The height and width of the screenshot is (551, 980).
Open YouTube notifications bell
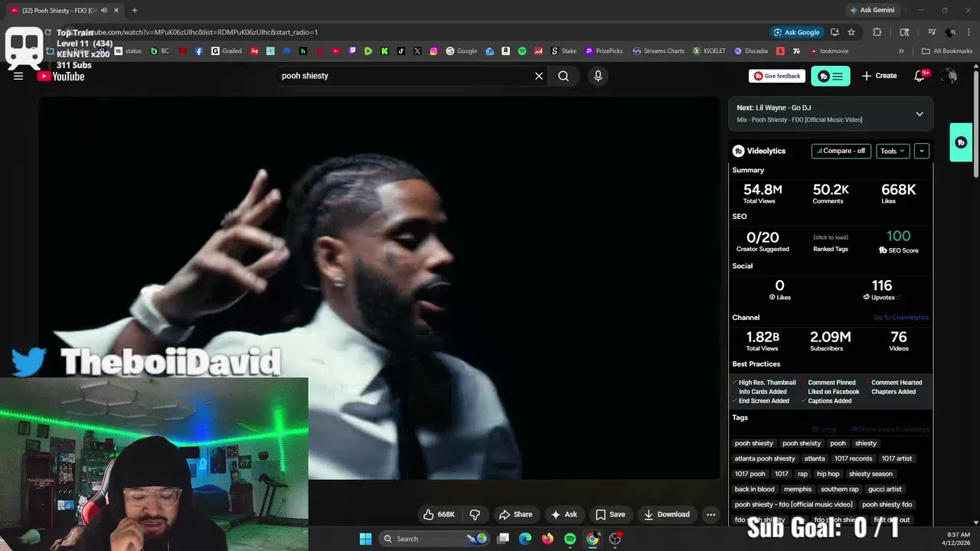pyautogui.click(x=921, y=76)
